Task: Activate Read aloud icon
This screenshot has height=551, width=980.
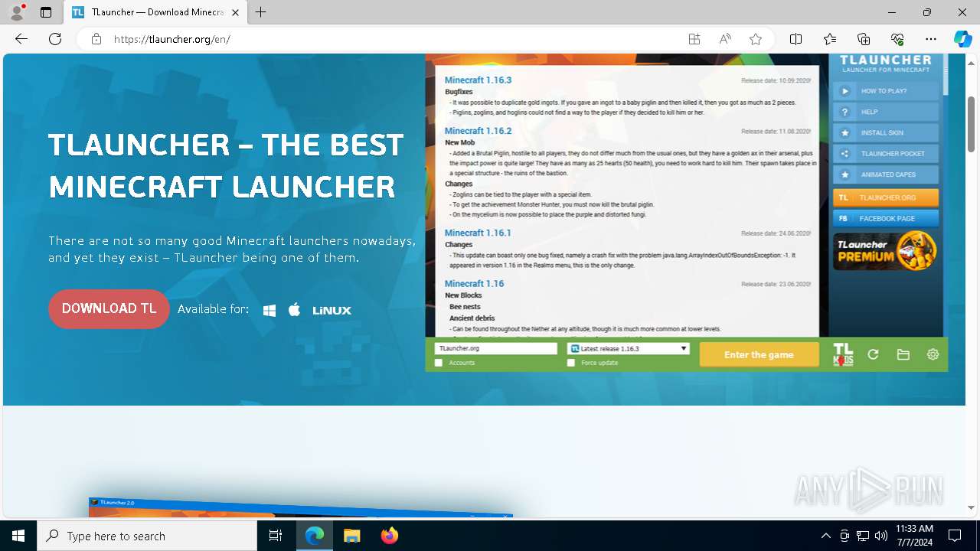Action: click(725, 39)
